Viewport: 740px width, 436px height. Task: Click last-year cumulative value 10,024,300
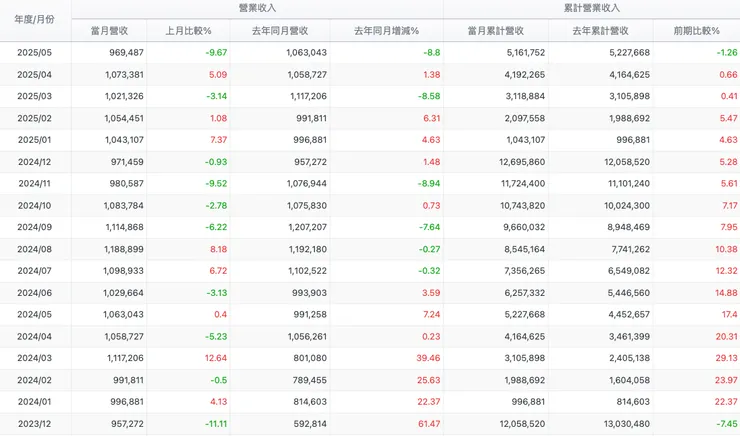coord(627,206)
